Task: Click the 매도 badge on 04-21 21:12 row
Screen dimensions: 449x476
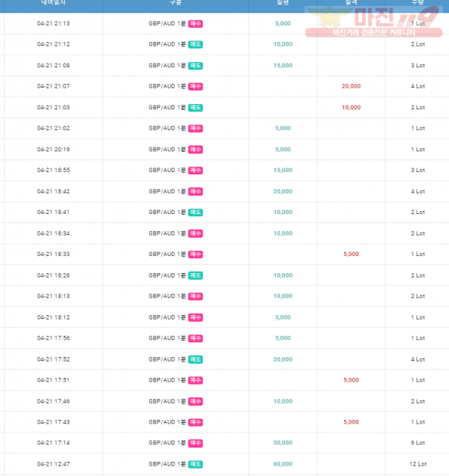Action: point(195,44)
